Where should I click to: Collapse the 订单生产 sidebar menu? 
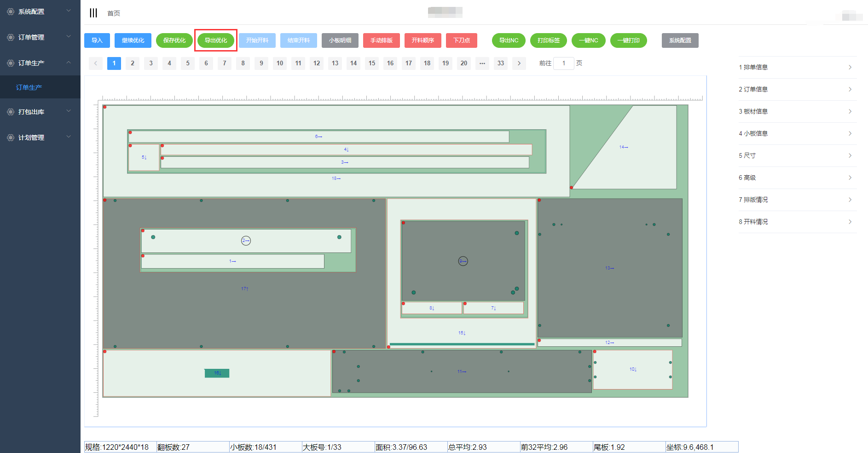click(x=69, y=63)
